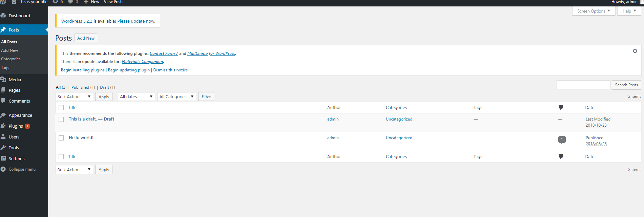Open the All dates dropdown

[x=137, y=96]
